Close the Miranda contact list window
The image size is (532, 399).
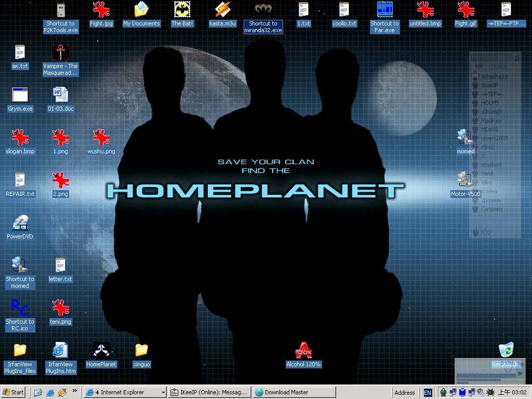(516, 57)
